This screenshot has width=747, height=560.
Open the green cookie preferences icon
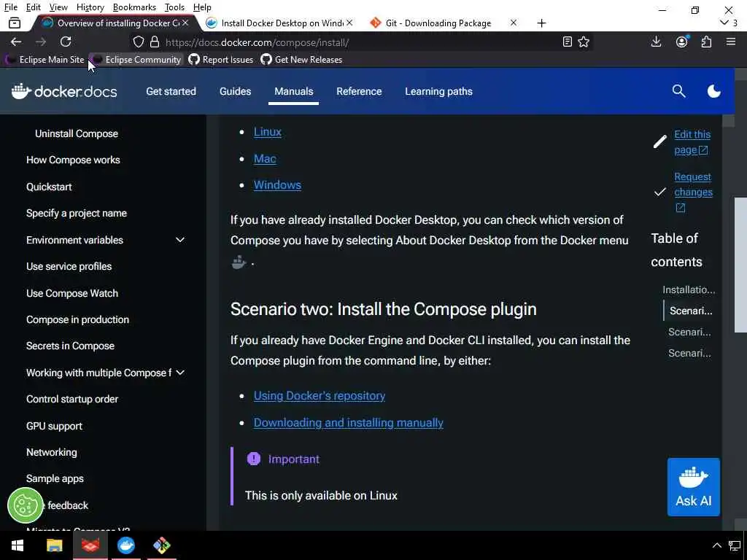pyautogui.click(x=26, y=505)
